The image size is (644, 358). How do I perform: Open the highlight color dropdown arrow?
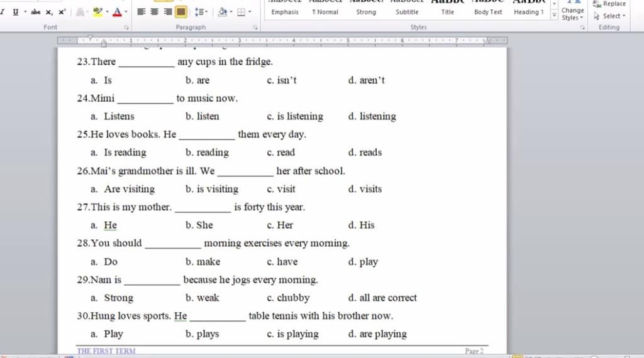[107, 12]
